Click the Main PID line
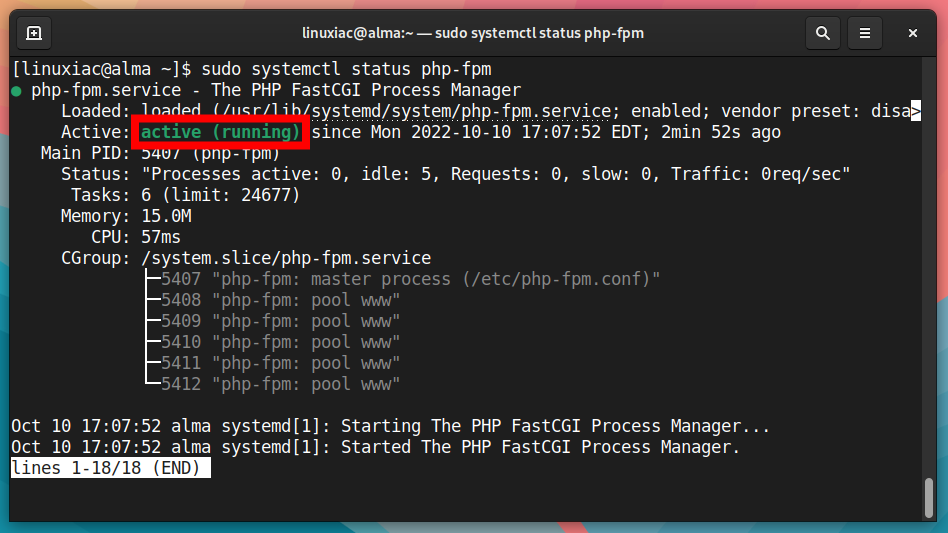This screenshot has height=533, width=948. 160,153
